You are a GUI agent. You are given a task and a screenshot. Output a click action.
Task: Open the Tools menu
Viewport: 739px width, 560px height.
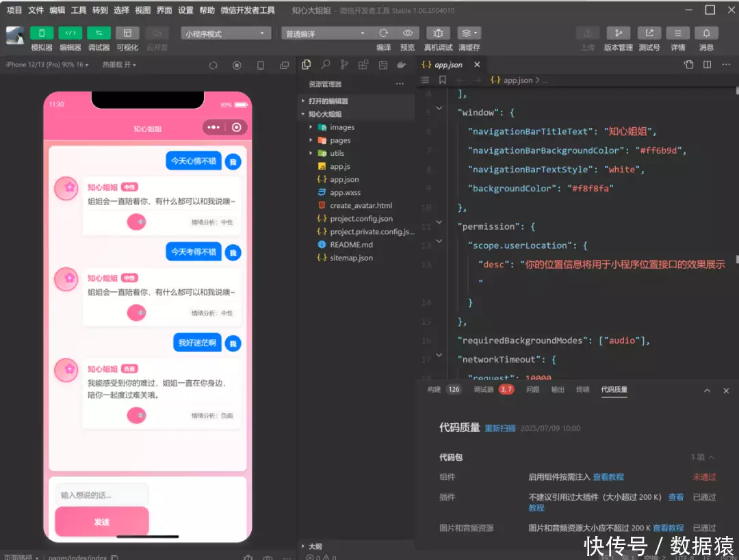pyautogui.click(x=79, y=10)
